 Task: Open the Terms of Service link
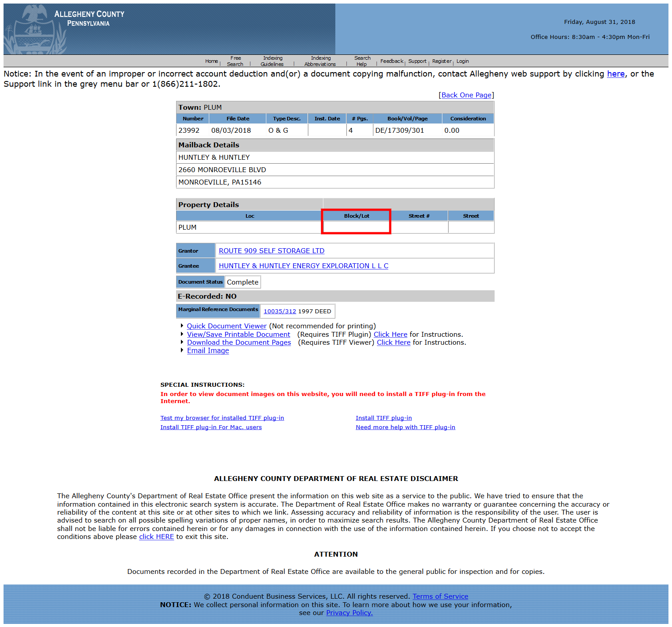(440, 596)
